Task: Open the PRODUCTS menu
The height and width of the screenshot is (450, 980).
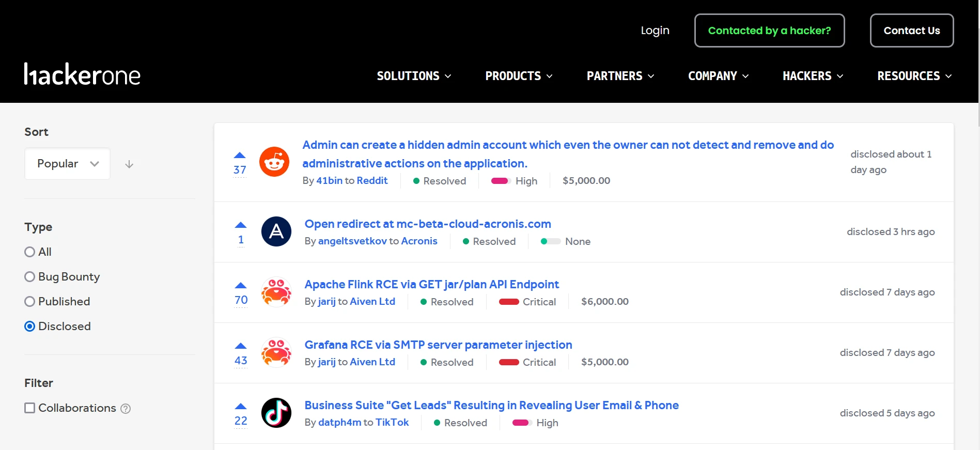Action: [x=519, y=76]
